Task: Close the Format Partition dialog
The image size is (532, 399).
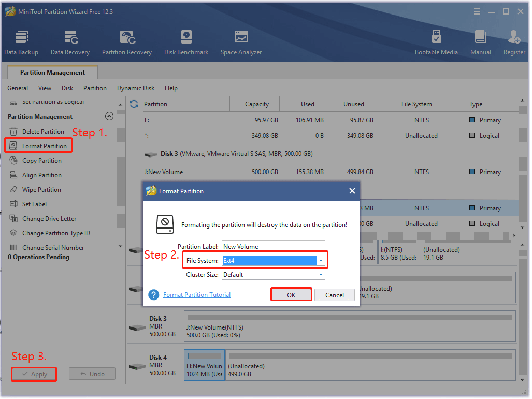Action: click(352, 191)
